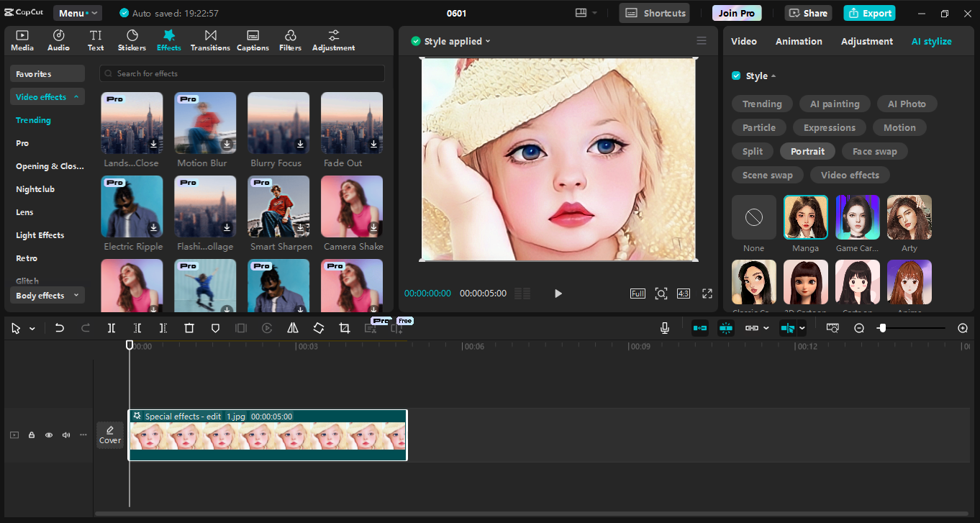This screenshot has width=980, height=523.
Task: Click the microphone record voiceover icon
Action: pos(665,328)
